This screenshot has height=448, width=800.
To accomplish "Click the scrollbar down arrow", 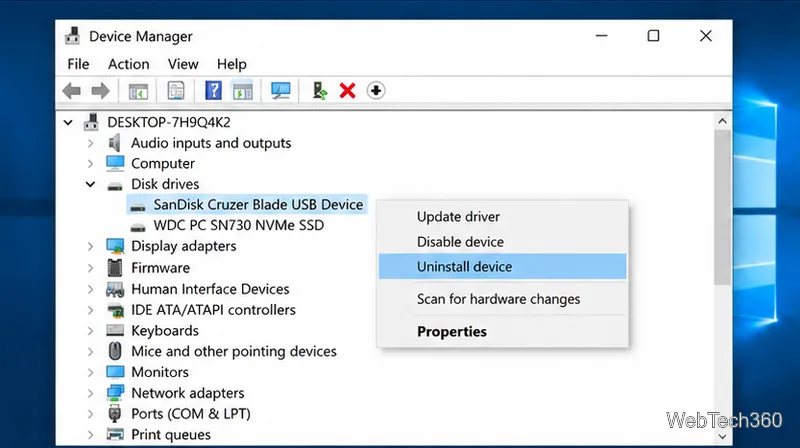I will coord(722,436).
